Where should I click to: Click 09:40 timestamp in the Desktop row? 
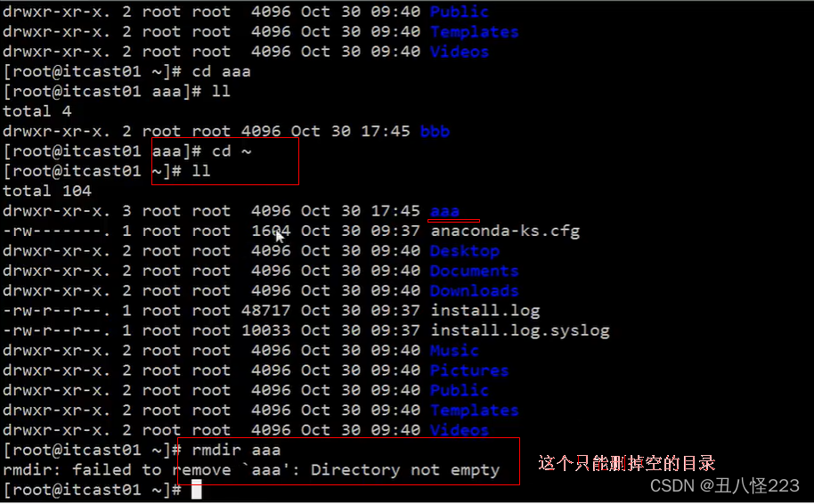pos(395,251)
